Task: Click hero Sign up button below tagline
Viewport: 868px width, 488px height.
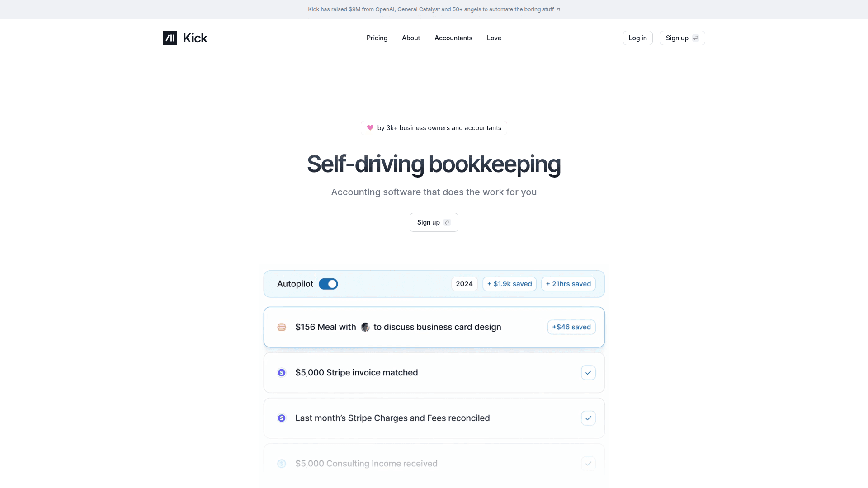Action: click(x=434, y=222)
